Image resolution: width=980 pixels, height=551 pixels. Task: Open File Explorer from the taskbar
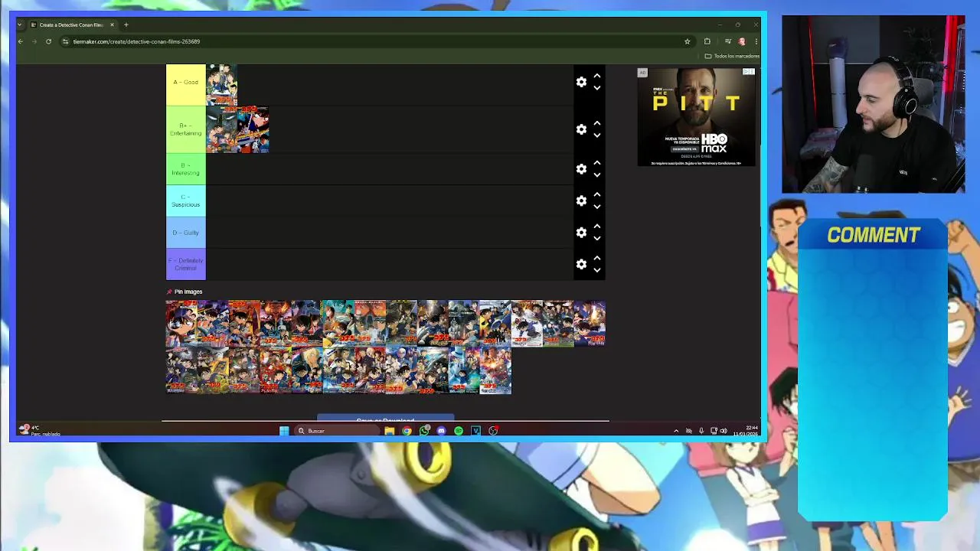point(389,431)
